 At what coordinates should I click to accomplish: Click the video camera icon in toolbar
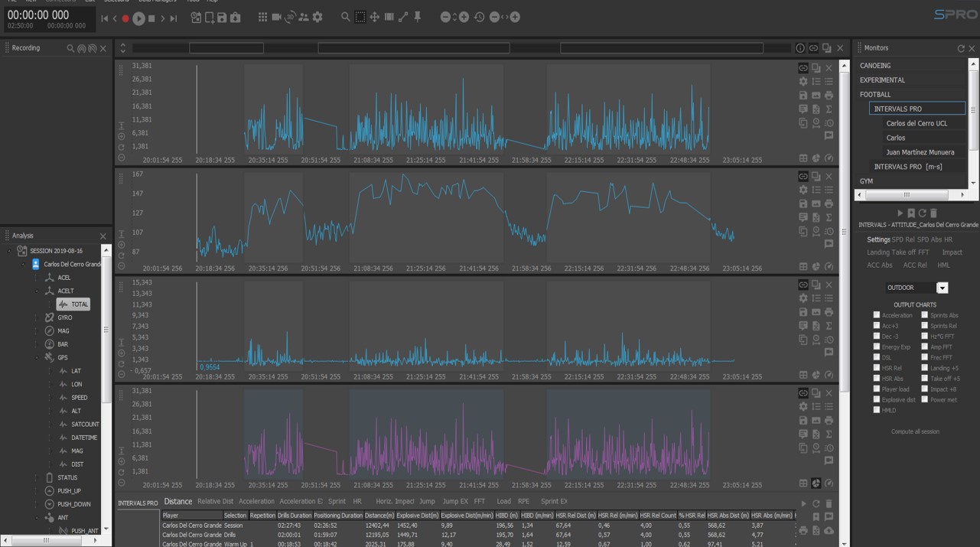276,17
